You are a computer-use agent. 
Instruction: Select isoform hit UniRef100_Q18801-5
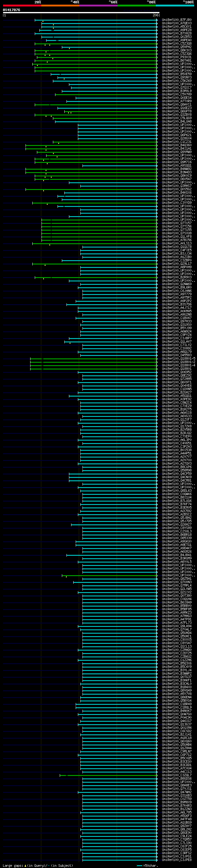click(x=179, y=358)
